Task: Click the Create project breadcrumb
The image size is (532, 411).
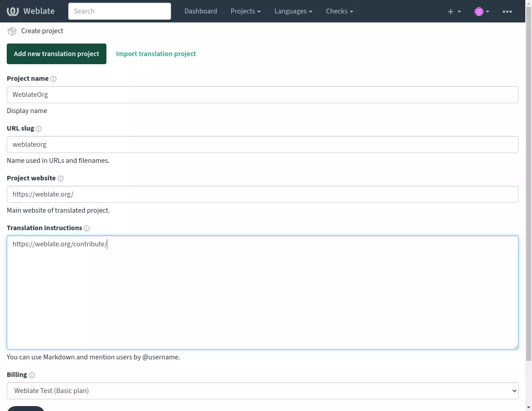Action: [x=42, y=31]
